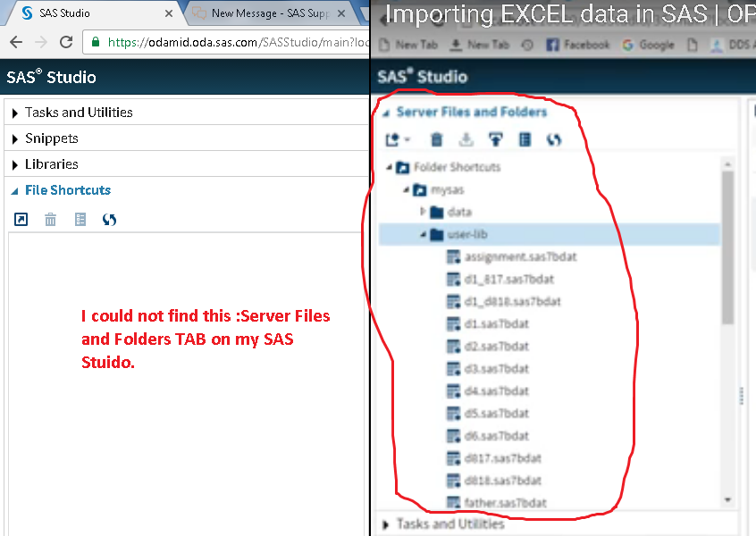756x536 pixels.
Task: Click the SAS Studio tab favicon
Action: point(28,13)
